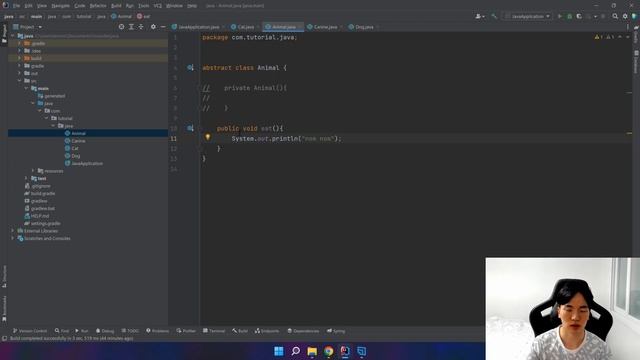640x360 pixels.
Task: Switch to Dog.java editor tab
Action: tap(364, 27)
